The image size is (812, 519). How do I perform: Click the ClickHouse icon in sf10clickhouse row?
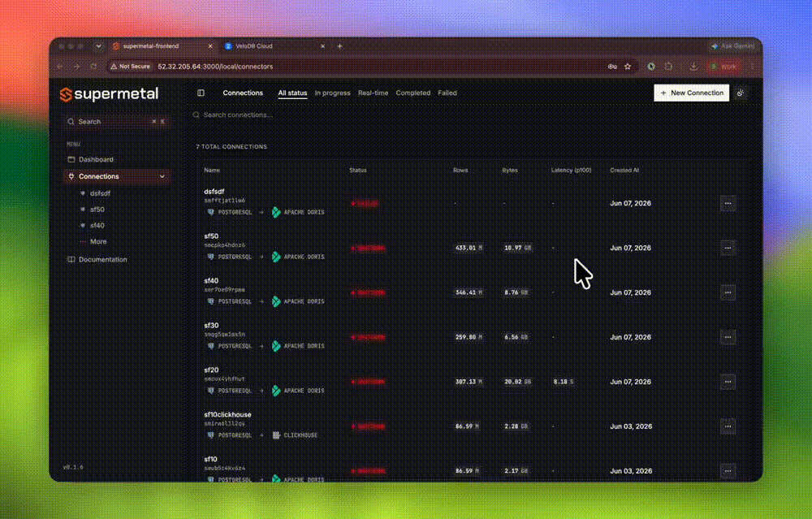tap(276, 435)
